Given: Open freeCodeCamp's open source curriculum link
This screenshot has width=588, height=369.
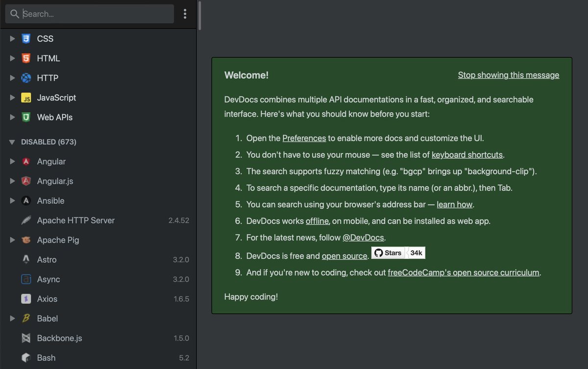Looking at the screenshot, I should (464, 272).
